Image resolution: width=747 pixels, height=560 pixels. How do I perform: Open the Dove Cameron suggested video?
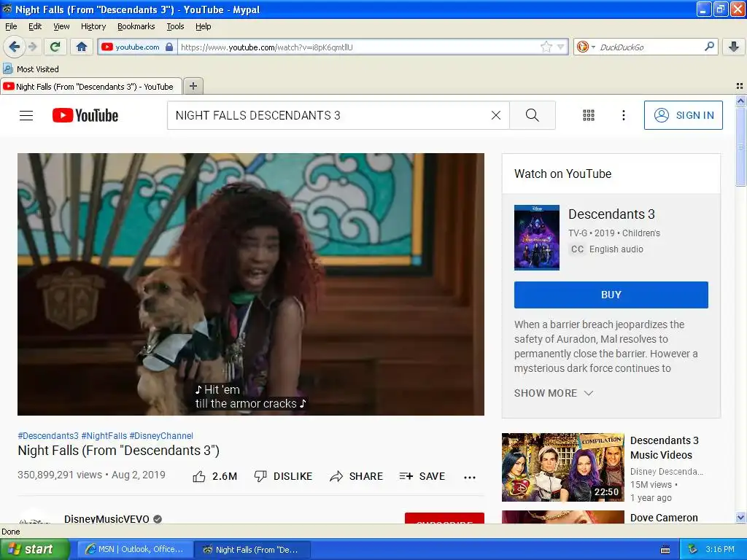[x=562, y=517]
